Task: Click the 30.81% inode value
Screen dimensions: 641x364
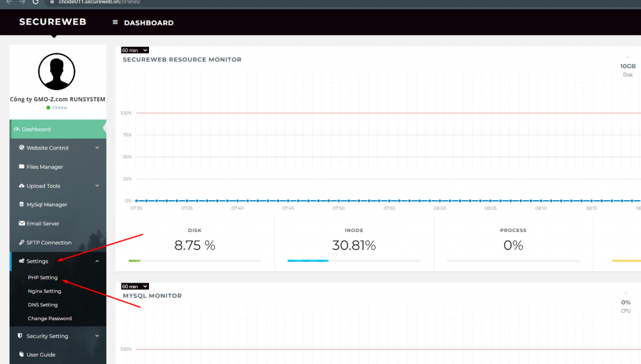Action: click(x=354, y=245)
